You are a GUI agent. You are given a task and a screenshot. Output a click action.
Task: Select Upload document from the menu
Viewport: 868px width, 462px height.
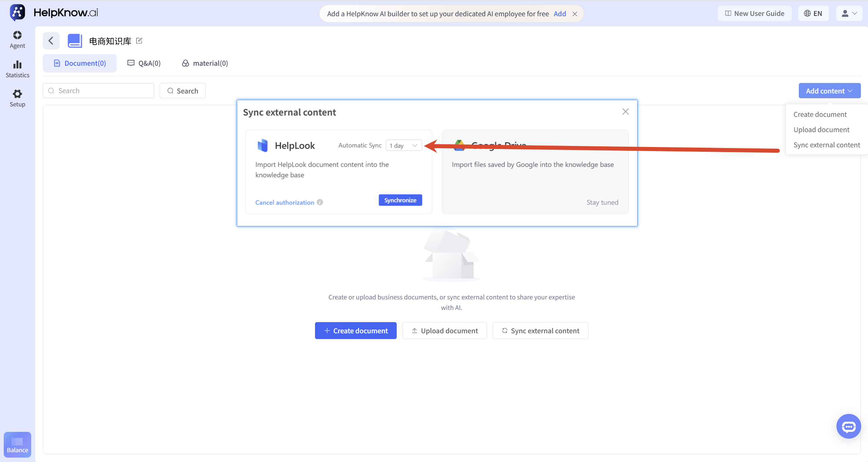point(821,130)
